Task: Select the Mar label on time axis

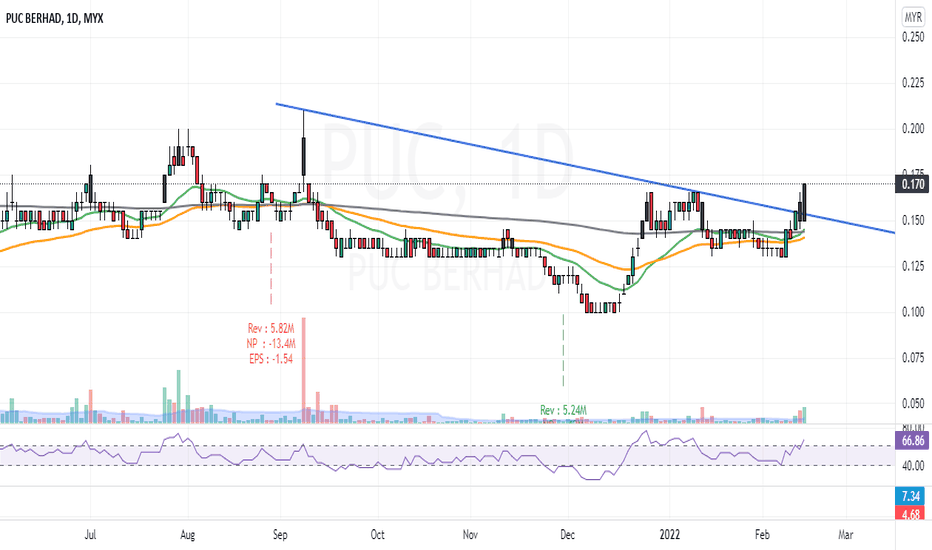Action: [845, 535]
